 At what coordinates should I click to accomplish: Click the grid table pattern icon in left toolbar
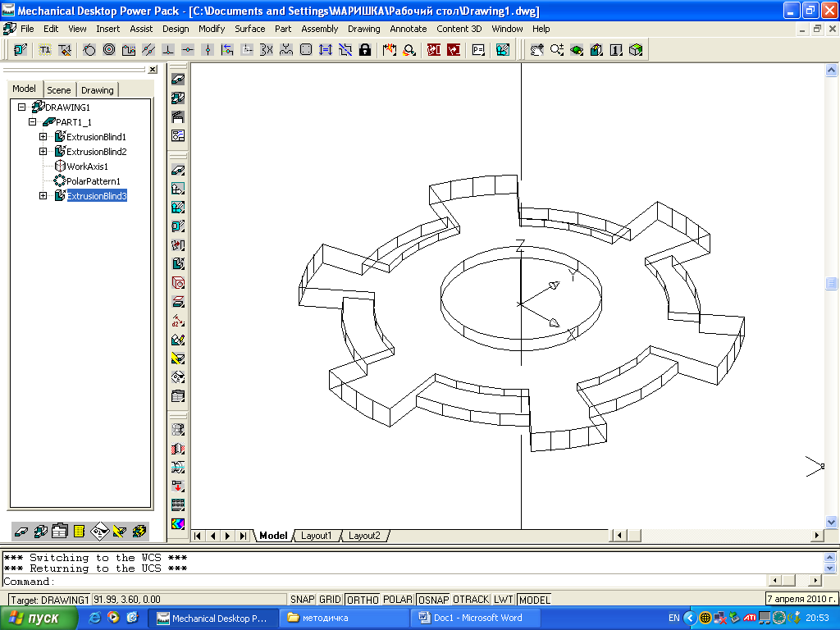[178, 504]
